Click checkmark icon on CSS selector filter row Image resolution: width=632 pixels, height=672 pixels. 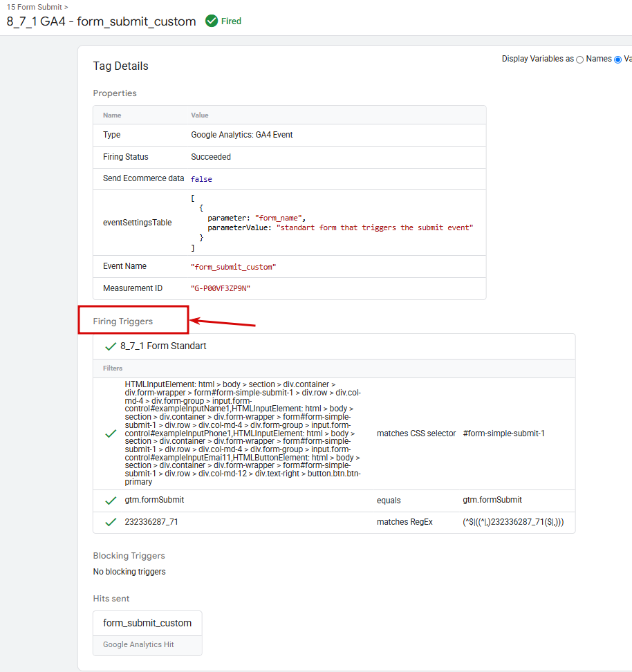point(111,433)
